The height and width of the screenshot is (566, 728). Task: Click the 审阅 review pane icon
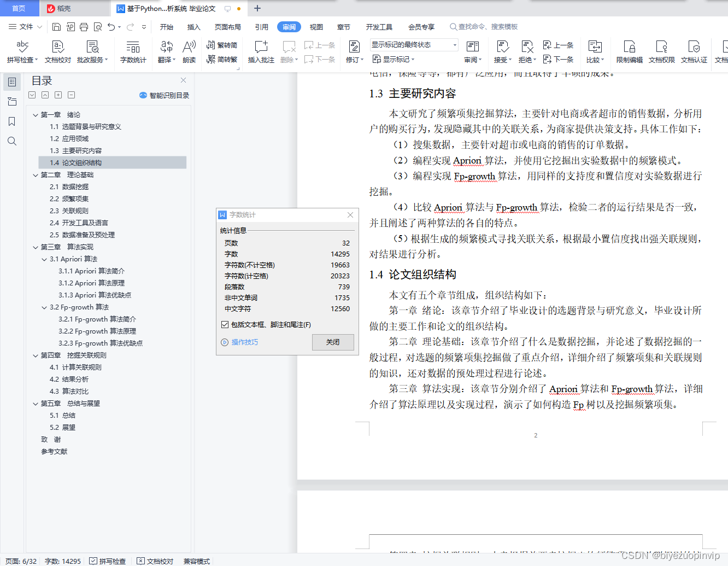click(473, 46)
